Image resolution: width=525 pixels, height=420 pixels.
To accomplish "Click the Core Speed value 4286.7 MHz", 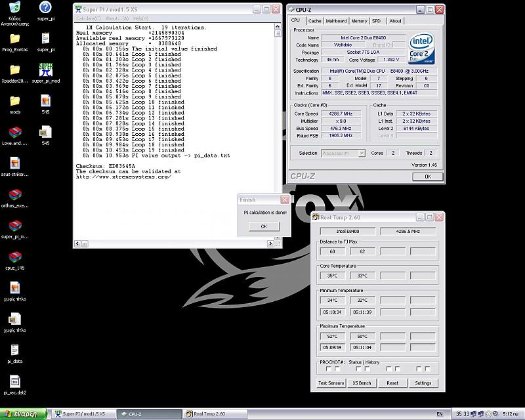I will [341, 114].
